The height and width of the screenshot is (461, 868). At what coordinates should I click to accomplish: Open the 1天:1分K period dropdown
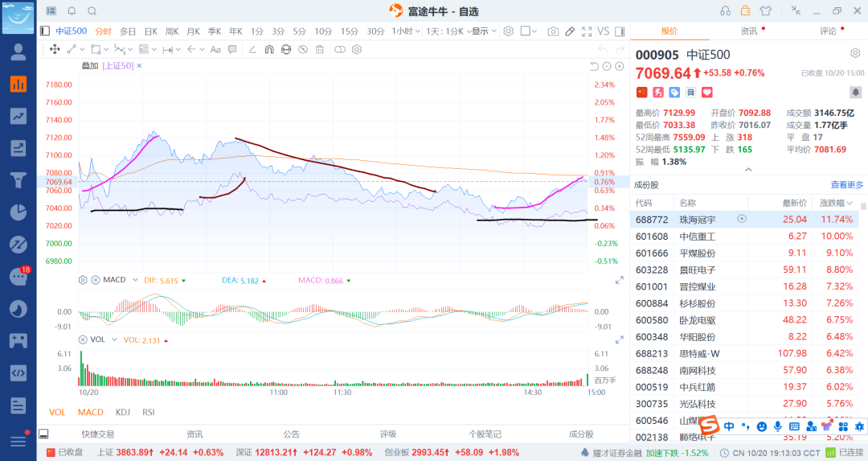(448, 31)
